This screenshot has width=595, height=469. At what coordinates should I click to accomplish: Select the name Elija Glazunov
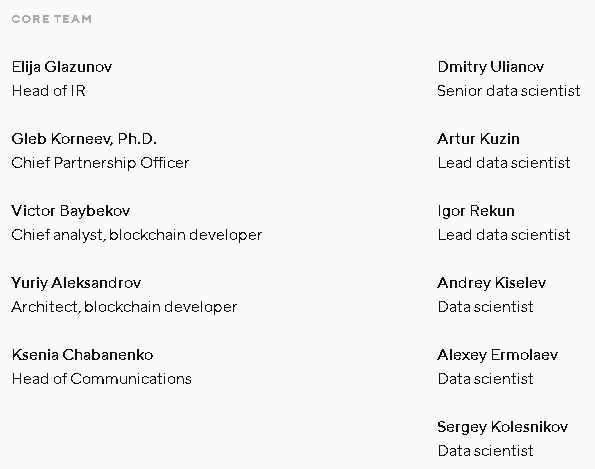[x=62, y=67]
